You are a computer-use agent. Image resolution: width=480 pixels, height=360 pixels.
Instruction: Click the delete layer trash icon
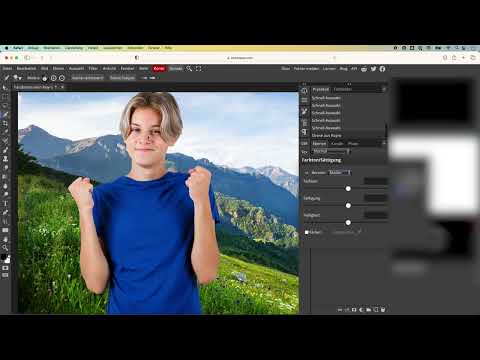point(383,310)
